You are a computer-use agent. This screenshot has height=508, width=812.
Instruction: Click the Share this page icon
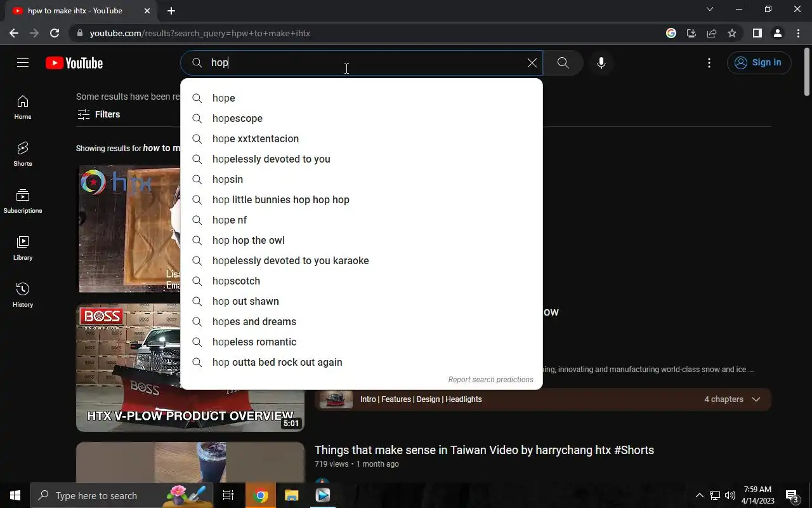[x=712, y=33]
